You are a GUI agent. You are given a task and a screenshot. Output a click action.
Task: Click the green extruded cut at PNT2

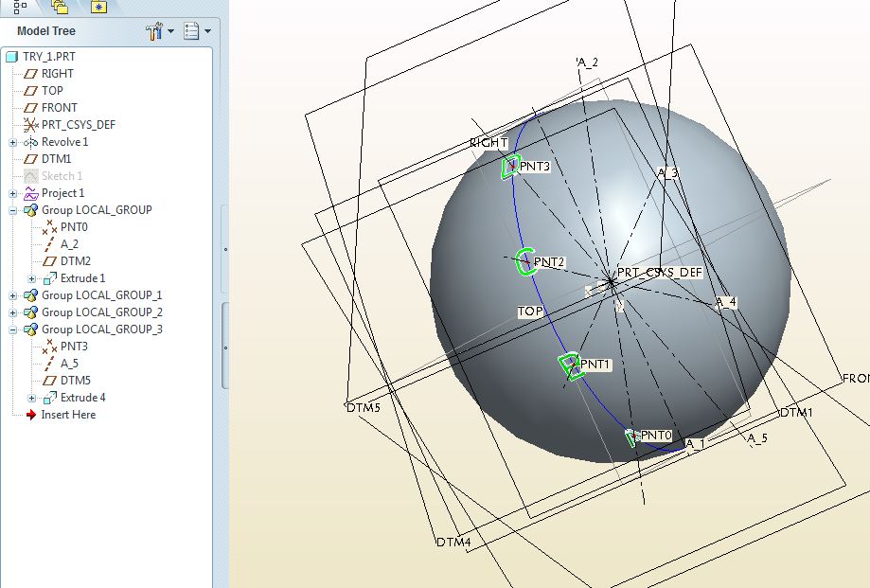[524, 262]
